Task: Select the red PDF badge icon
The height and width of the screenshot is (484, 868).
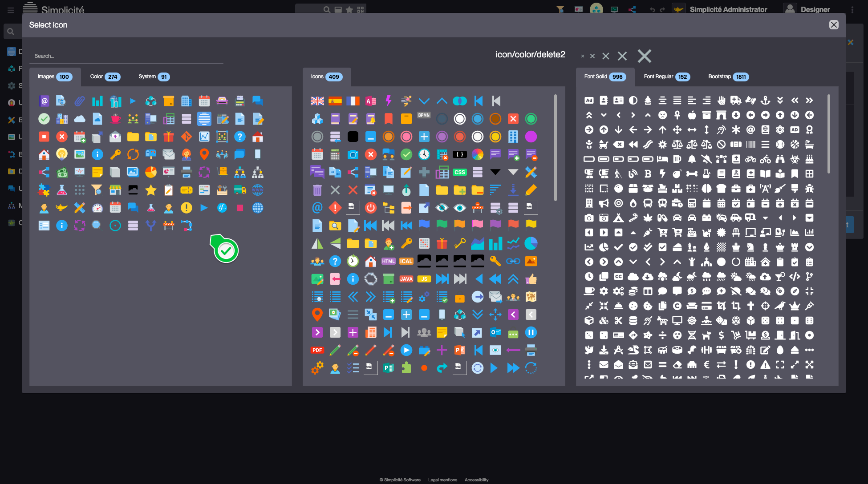Action: (x=317, y=350)
